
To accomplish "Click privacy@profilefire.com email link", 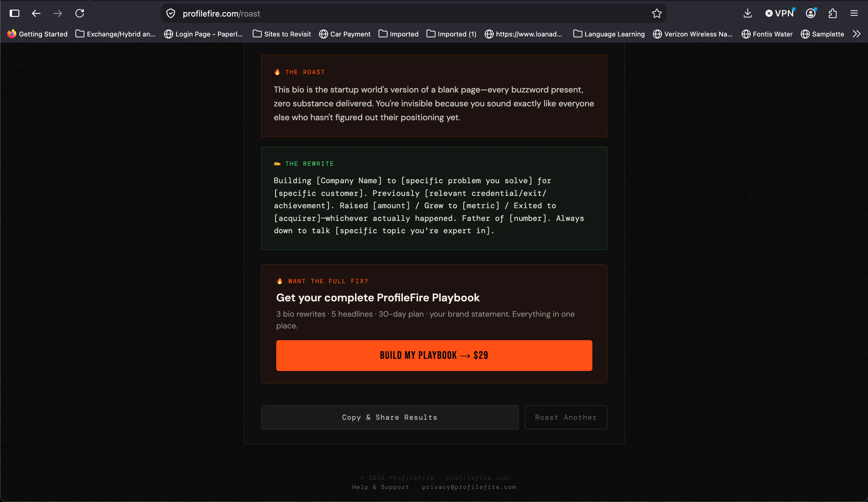I will coord(469,487).
